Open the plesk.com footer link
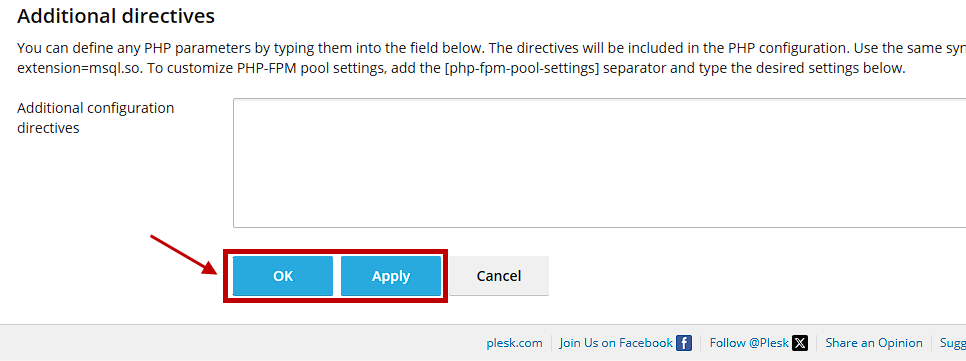The image size is (966, 361). tap(514, 343)
